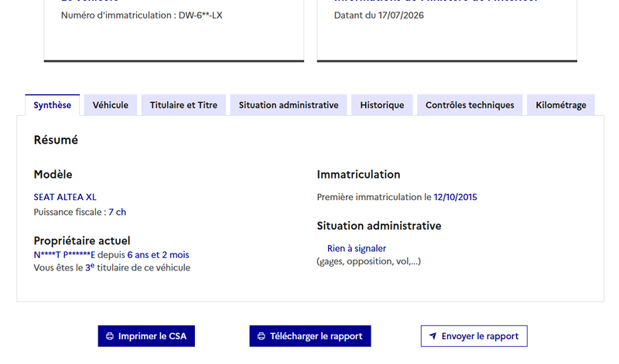619x364 pixels.
Task: Click the first registration date 12/10/2015
Action: click(x=455, y=197)
